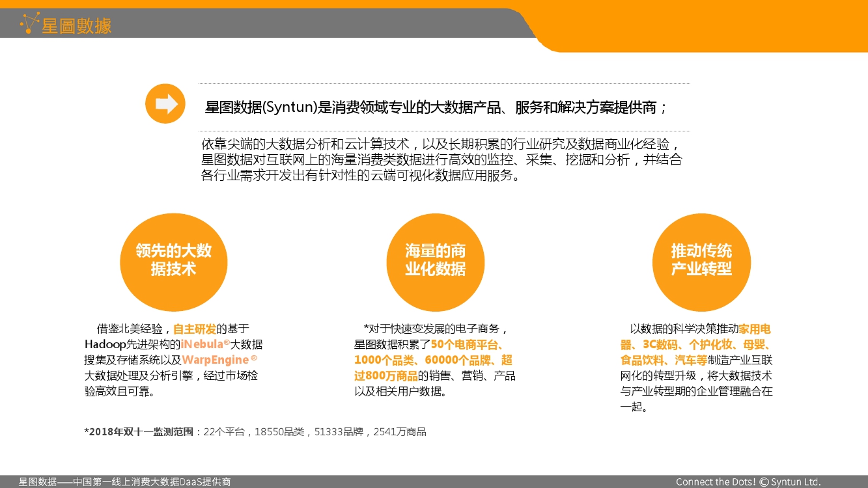Click the line starting 网化的转型升级

[696, 375]
